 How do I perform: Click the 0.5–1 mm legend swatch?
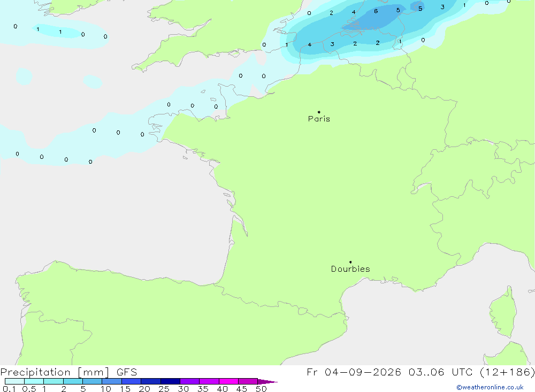[x=34, y=381]
